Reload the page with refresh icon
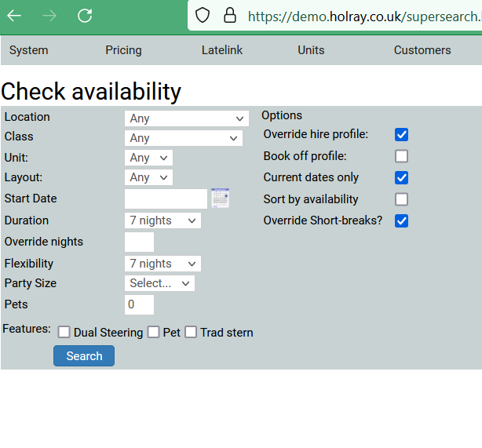The height and width of the screenshot is (448, 482). tap(85, 16)
